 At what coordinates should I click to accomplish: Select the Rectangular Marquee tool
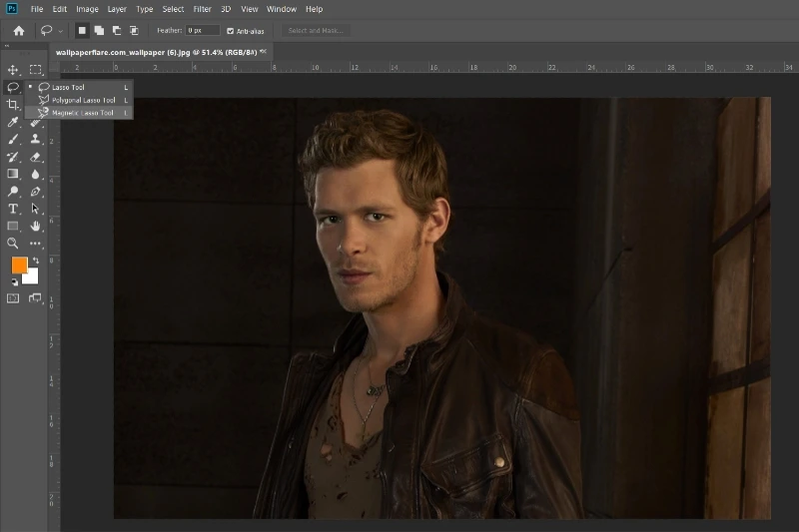[x=35, y=70]
